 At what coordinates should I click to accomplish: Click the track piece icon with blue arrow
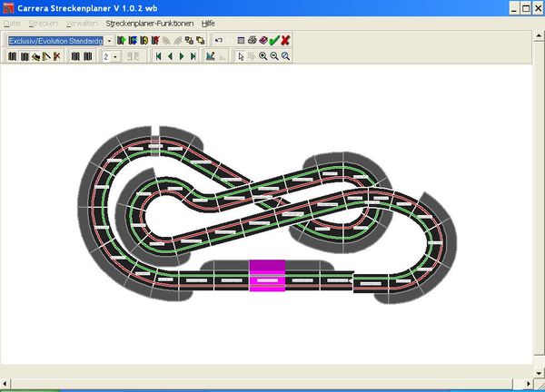pyautogui.click(x=133, y=41)
